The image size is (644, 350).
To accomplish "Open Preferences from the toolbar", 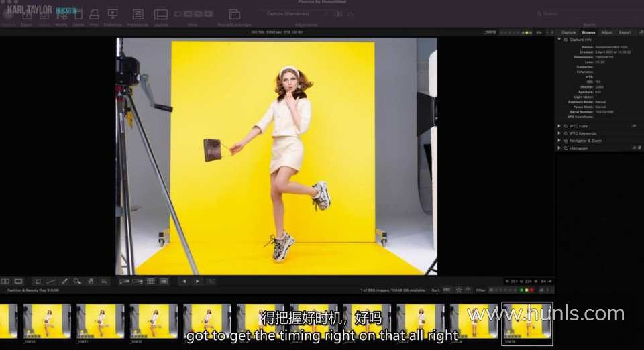I will click(x=138, y=15).
